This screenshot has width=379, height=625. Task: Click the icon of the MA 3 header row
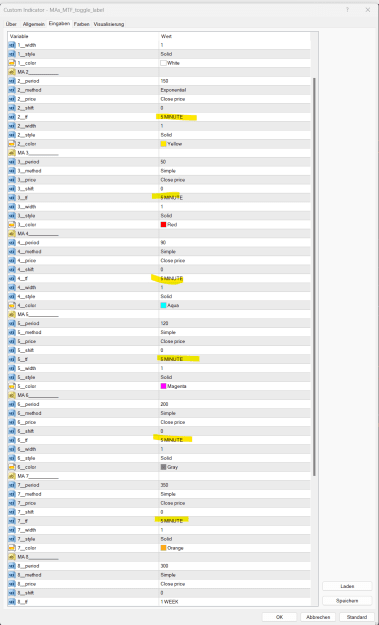pos(12,153)
